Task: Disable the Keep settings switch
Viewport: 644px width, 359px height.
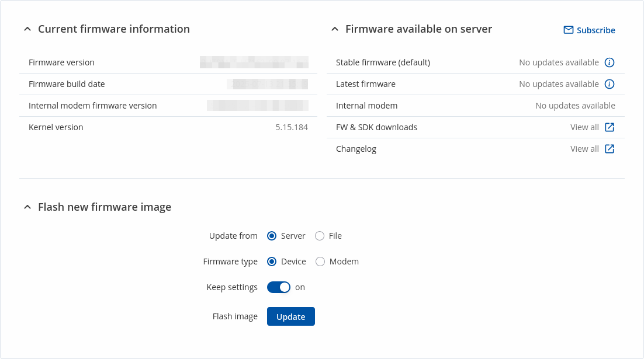Action: (279, 287)
